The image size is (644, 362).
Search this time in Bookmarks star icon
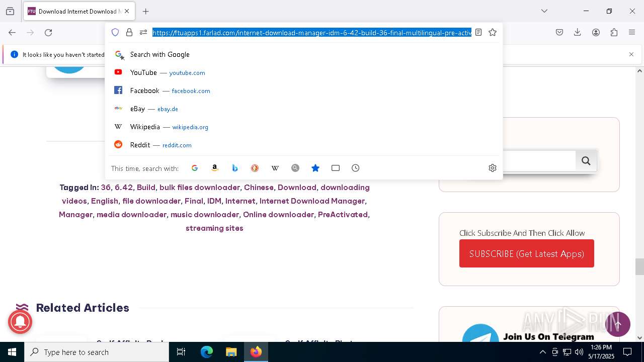(x=315, y=168)
